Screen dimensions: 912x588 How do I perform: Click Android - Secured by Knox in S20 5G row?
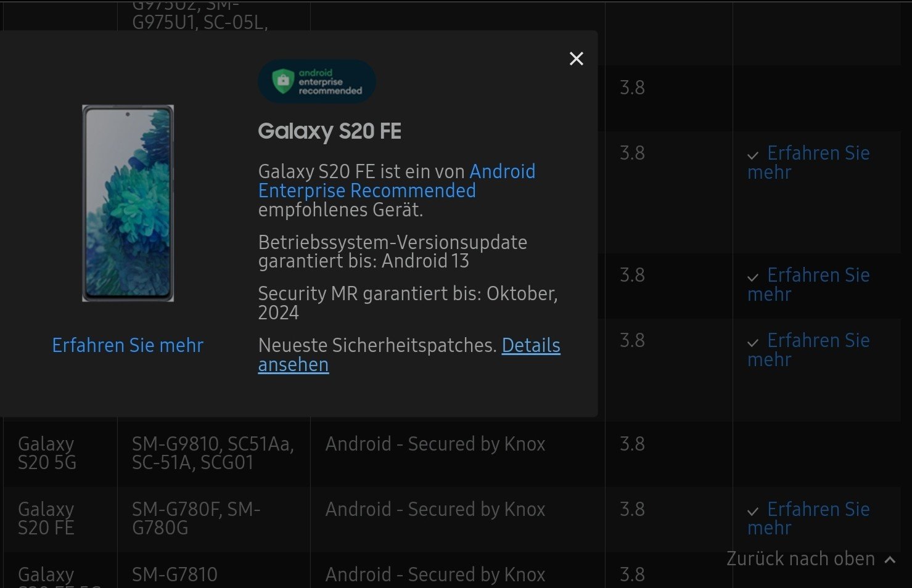pos(435,444)
